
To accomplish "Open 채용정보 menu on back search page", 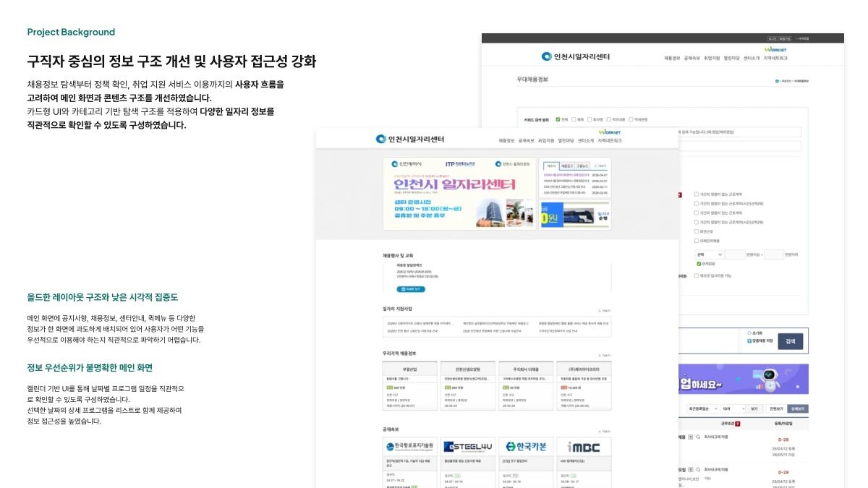I will point(672,58).
